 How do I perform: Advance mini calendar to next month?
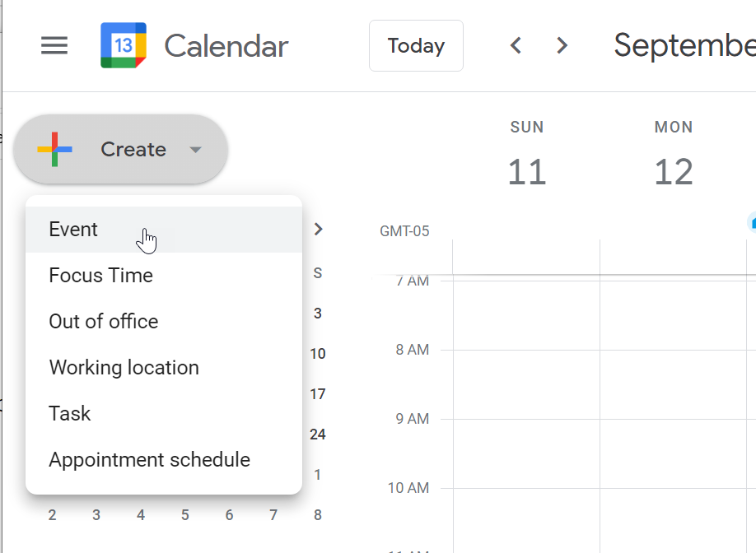[319, 230]
